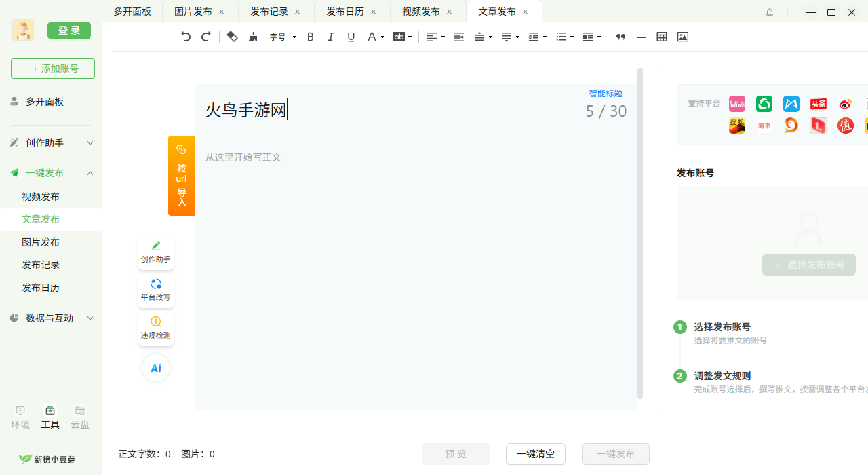The width and height of the screenshot is (868, 475).
Task: Switch to the 多开面板 tab
Action: click(132, 12)
